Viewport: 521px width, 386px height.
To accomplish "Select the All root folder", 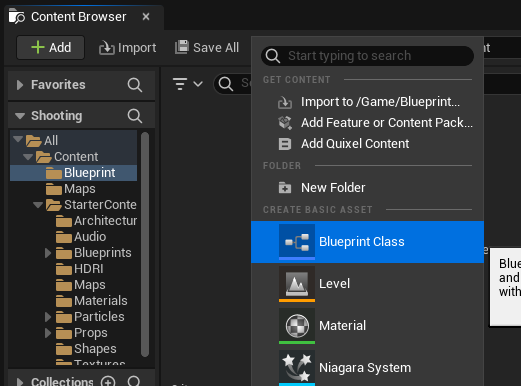I will (42, 140).
